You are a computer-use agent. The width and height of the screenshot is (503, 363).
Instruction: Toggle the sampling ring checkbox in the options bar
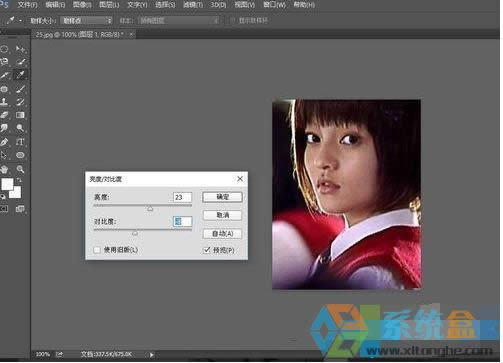(x=232, y=21)
